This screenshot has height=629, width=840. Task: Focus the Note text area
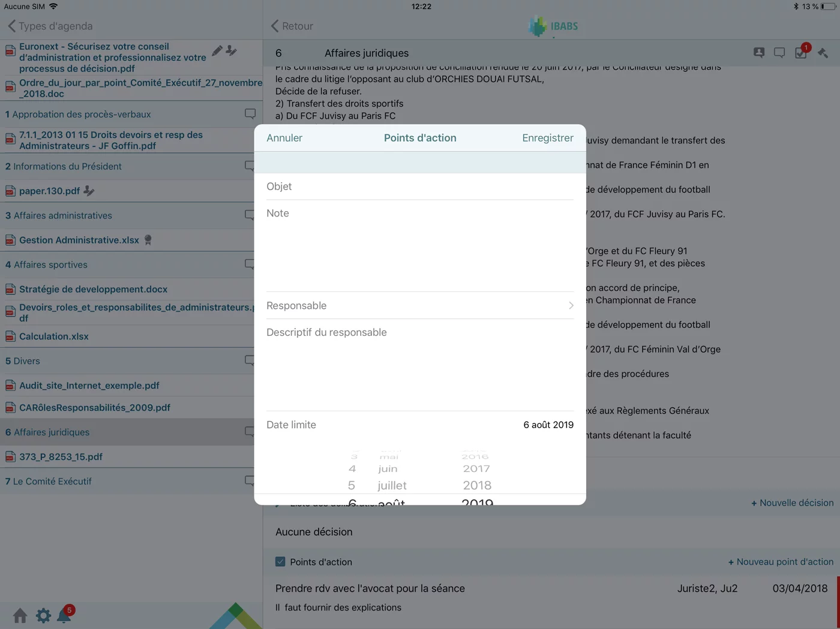420,246
